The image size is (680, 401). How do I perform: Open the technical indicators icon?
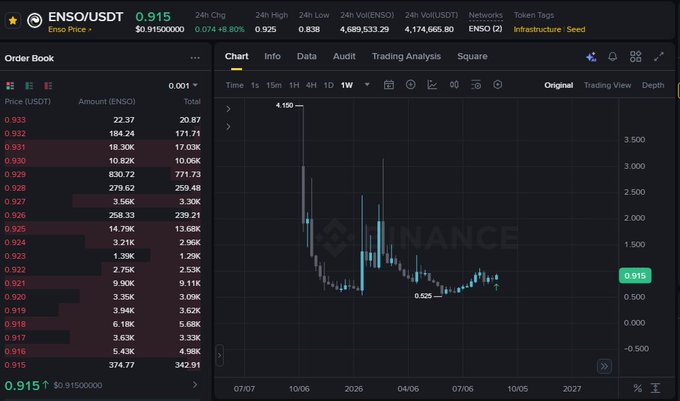[432, 85]
